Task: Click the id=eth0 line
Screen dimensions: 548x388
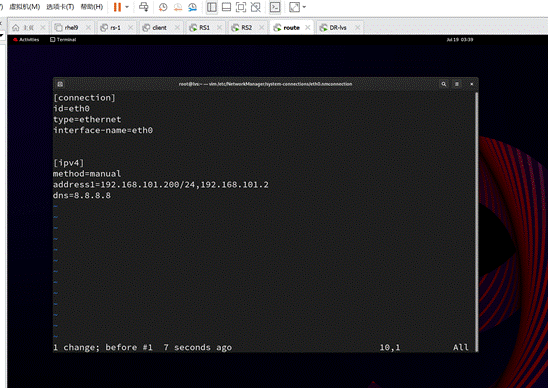Action: click(x=71, y=109)
